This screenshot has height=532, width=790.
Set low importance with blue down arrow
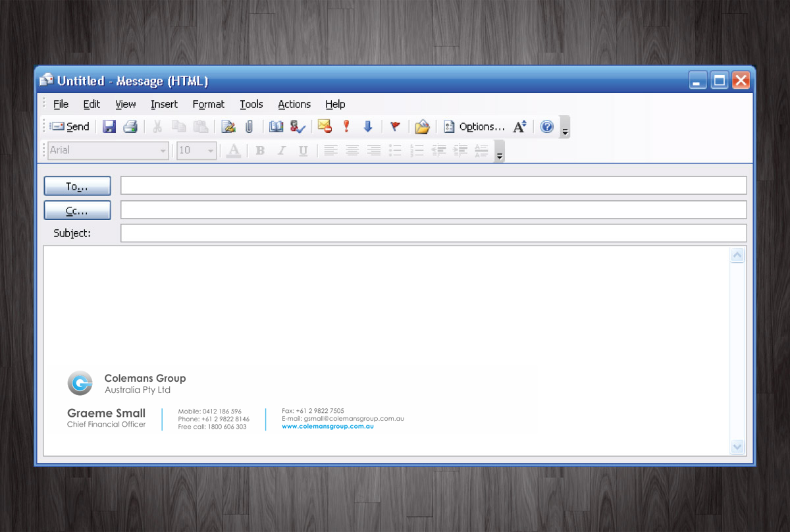(368, 126)
